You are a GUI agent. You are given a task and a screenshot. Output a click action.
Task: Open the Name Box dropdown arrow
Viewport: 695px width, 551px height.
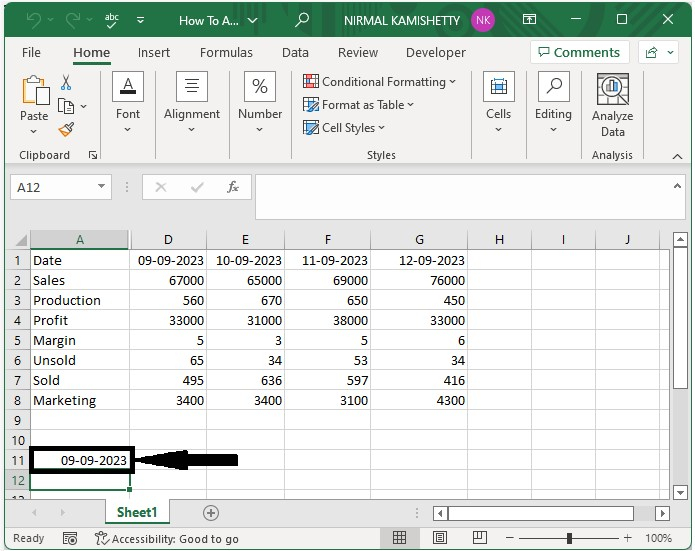click(x=102, y=187)
